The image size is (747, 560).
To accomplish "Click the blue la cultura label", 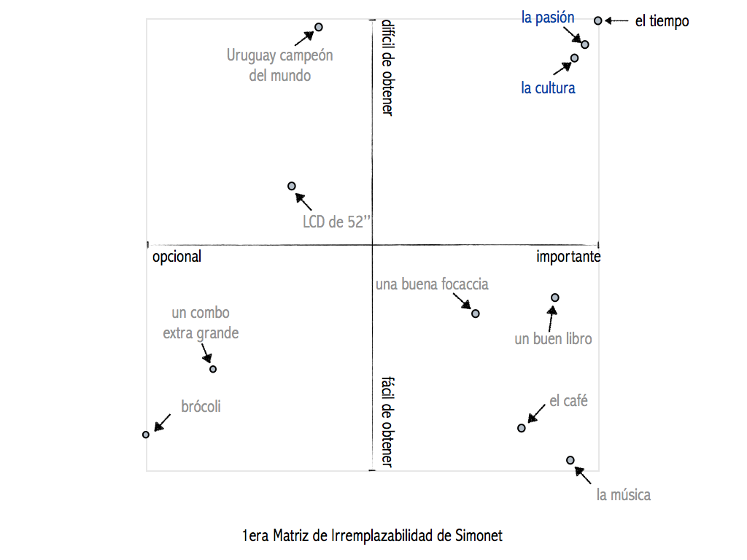I will (548, 88).
